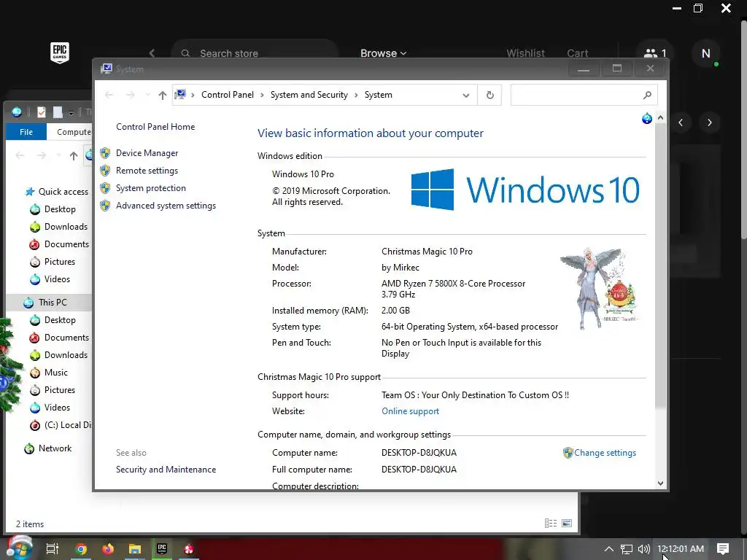The width and height of the screenshot is (747, 560).
Task: Click search magnifier icon in Control Panel
Action: point(647,95)
